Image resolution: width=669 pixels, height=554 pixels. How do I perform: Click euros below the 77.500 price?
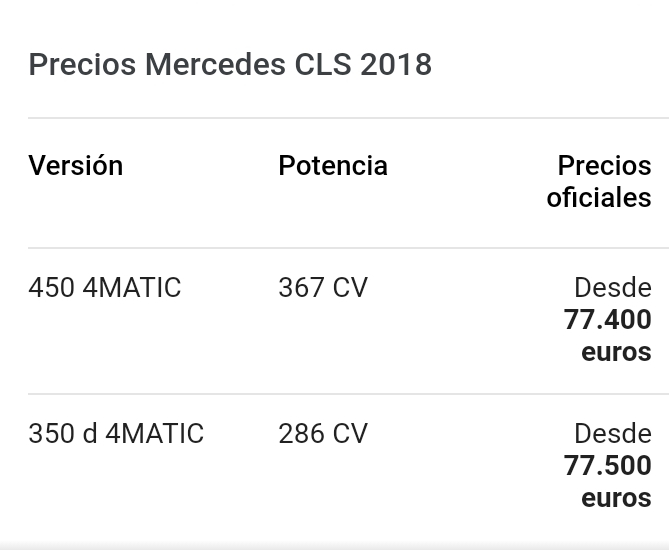[616, 498]
